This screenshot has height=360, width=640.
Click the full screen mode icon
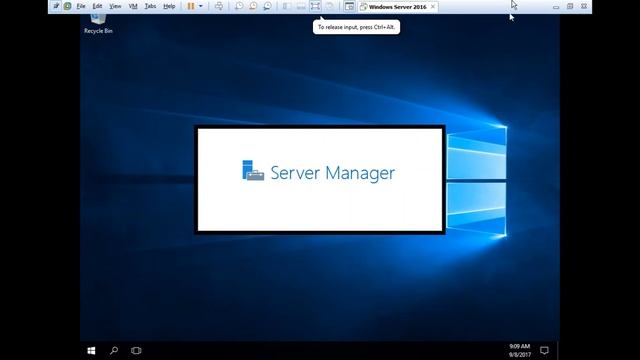(315, 6)
